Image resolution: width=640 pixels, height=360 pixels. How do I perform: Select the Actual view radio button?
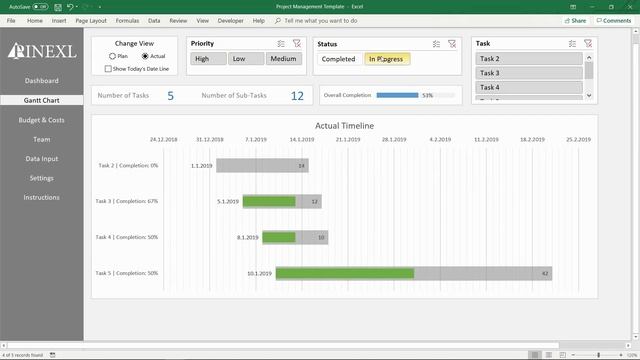point(145,56)
